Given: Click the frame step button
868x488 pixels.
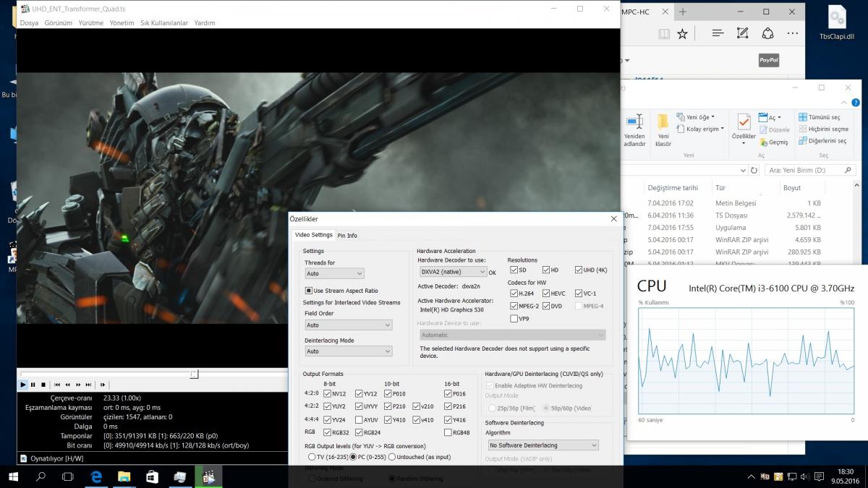Looking at the screenshot, I should click(x=103, y=385).
